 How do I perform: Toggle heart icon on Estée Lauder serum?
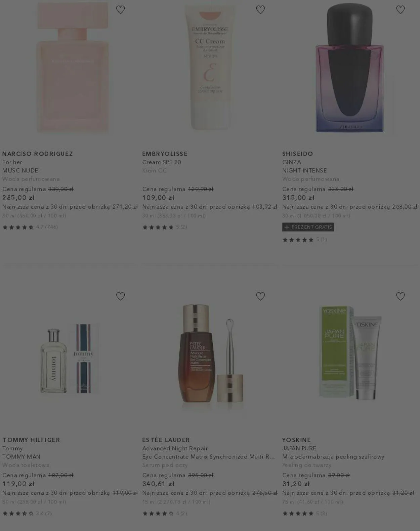click(x=260, y=296)
